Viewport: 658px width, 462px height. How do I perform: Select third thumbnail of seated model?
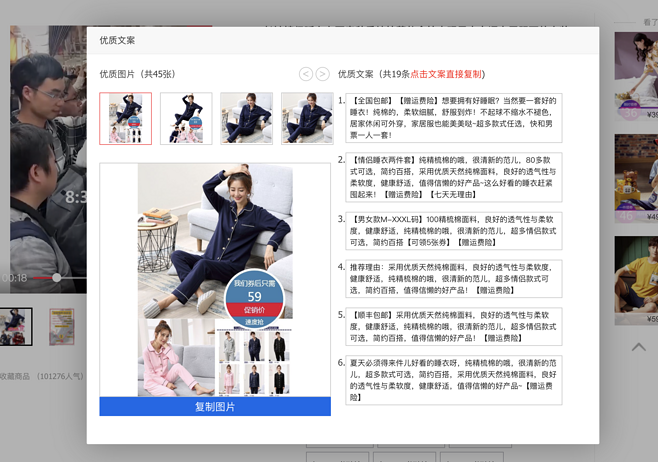[247, 119]
